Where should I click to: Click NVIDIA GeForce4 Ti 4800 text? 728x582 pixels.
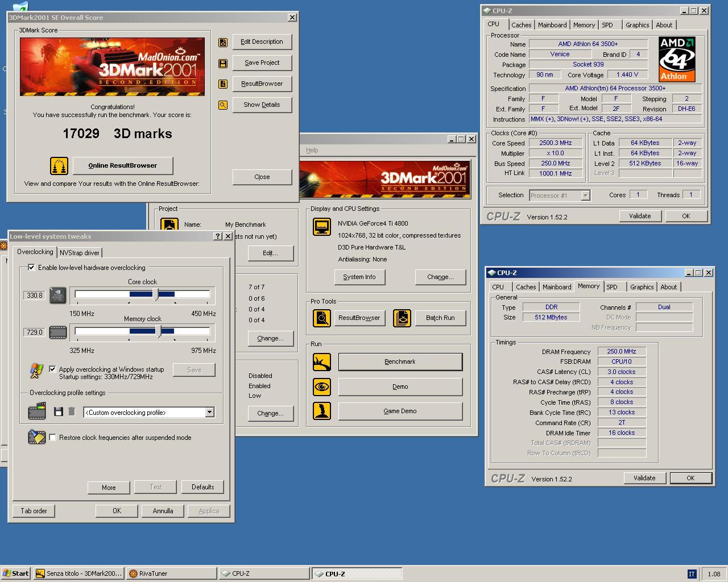tap(373, 223)
